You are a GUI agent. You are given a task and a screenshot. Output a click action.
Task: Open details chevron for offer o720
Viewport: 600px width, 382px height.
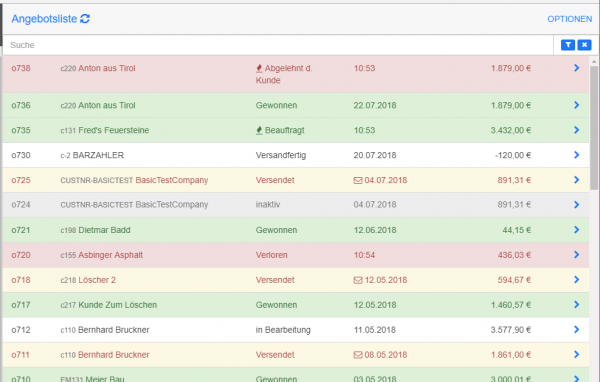[577, 255]
